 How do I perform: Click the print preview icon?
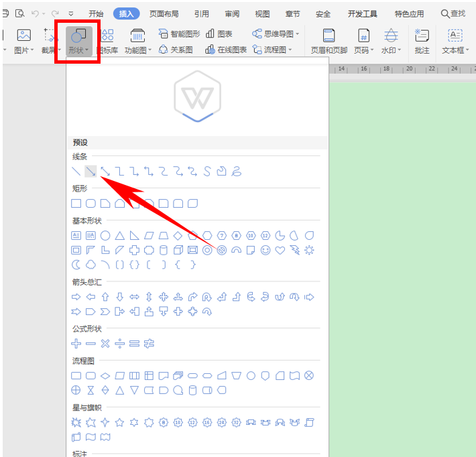(x=20, y=13)
